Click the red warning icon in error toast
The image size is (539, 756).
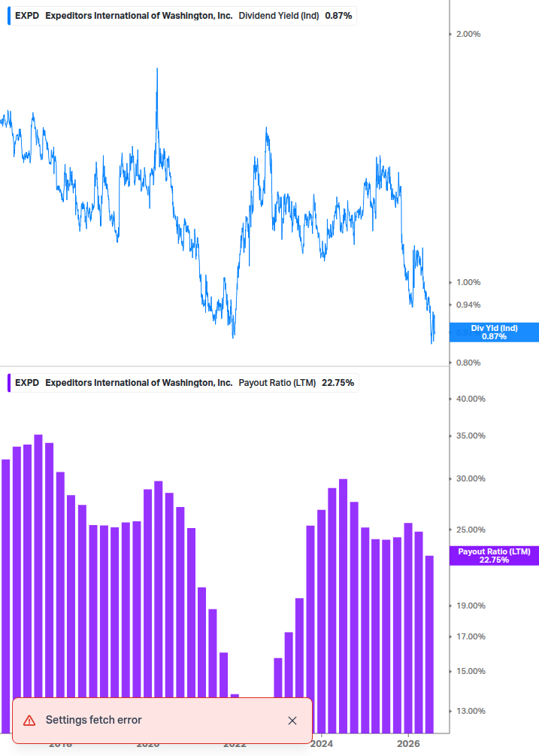click(x=29, y=721)
